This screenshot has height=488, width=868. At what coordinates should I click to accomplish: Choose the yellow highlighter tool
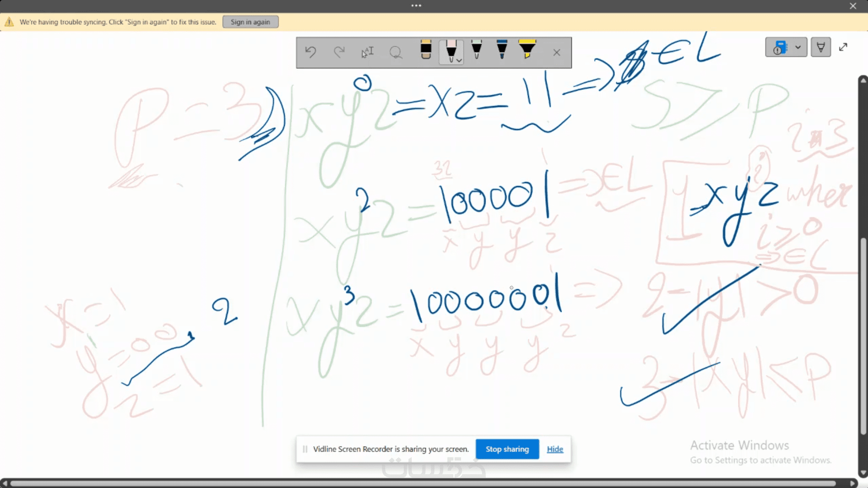[x=527, y=50]
